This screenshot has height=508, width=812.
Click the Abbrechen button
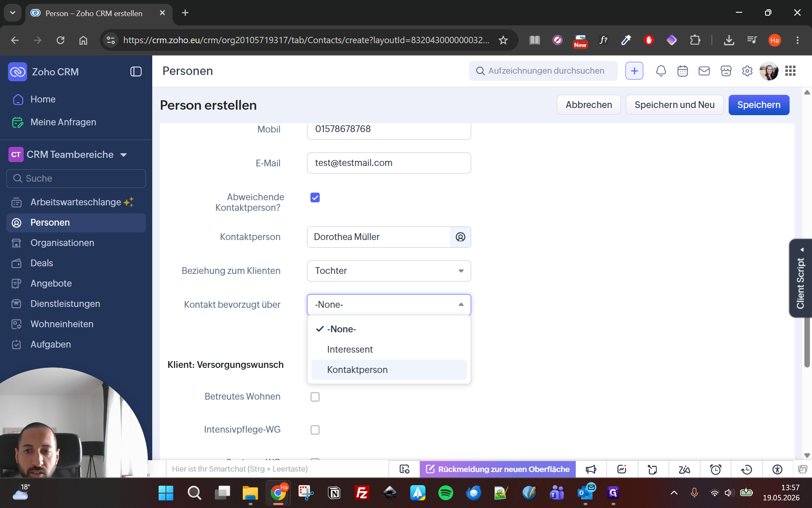589,105
